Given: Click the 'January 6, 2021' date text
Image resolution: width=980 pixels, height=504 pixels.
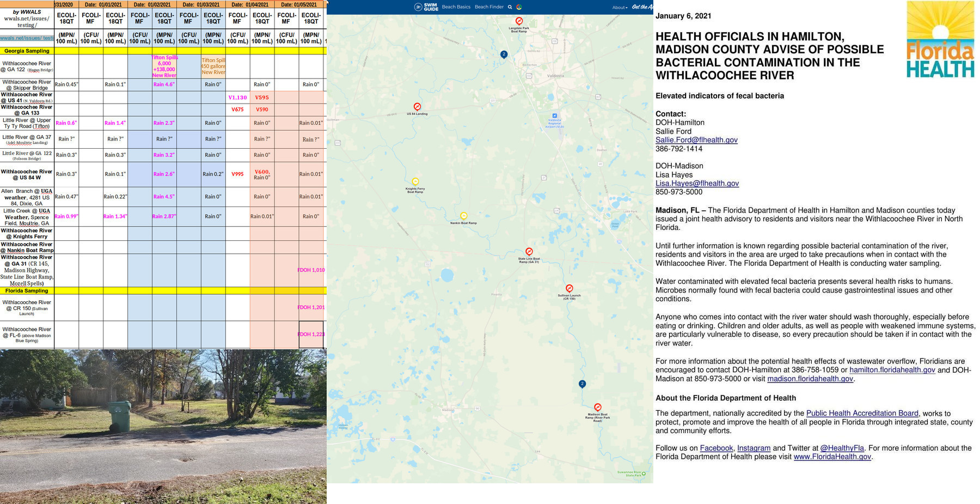Looking at the screenshot, I should 683,16.
